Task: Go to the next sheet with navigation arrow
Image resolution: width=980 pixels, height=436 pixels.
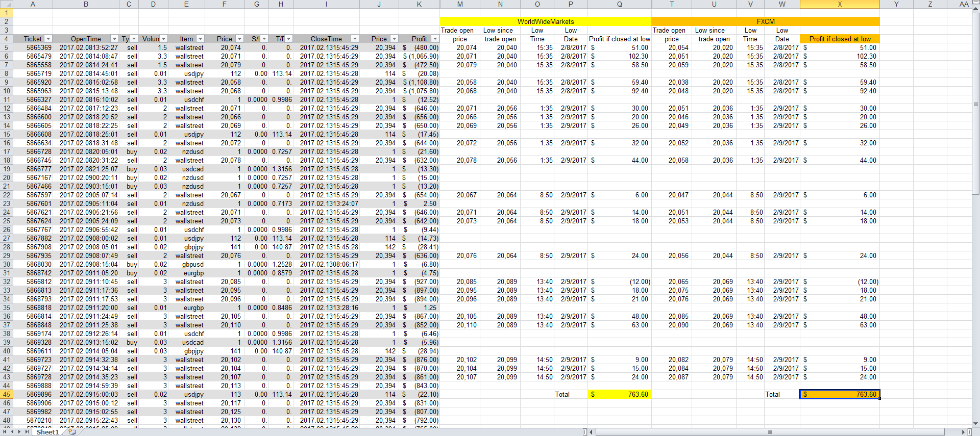Action: (20, 432)
